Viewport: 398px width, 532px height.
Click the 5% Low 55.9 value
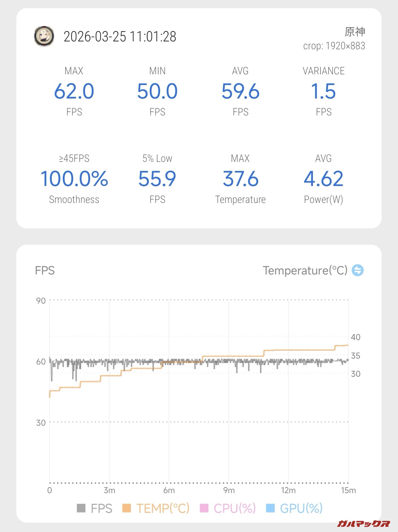pos(157,179)
